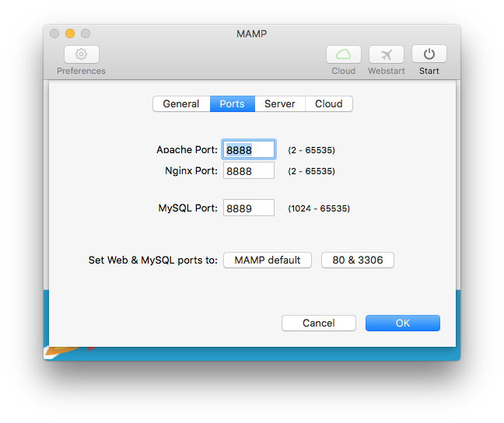Select the Ports tab
Screen dimensions: 504x423
pyautogui.click(x=233, y=104)
